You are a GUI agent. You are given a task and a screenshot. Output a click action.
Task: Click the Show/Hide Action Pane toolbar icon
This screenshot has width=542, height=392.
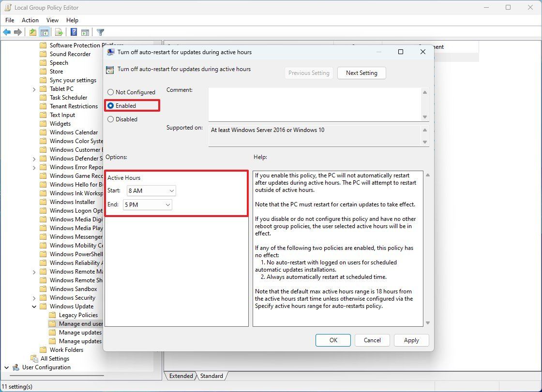[x=85, y=32]
